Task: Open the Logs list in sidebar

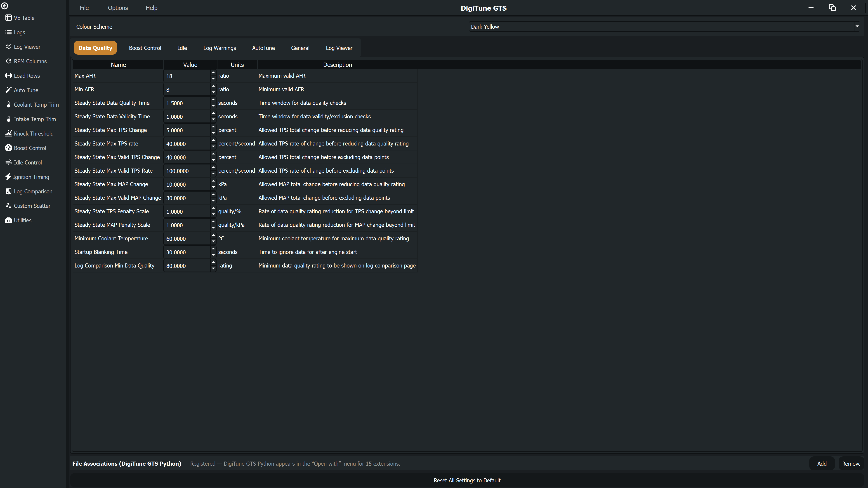Action: click(16, 32)
